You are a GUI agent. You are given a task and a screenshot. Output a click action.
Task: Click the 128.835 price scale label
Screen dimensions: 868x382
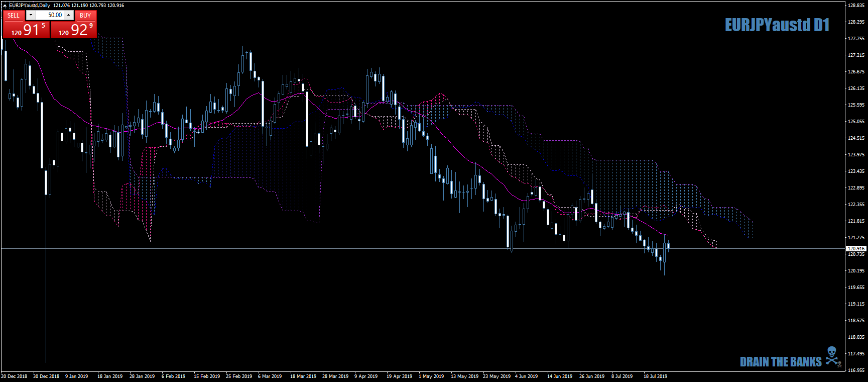(x=856, y=5)
